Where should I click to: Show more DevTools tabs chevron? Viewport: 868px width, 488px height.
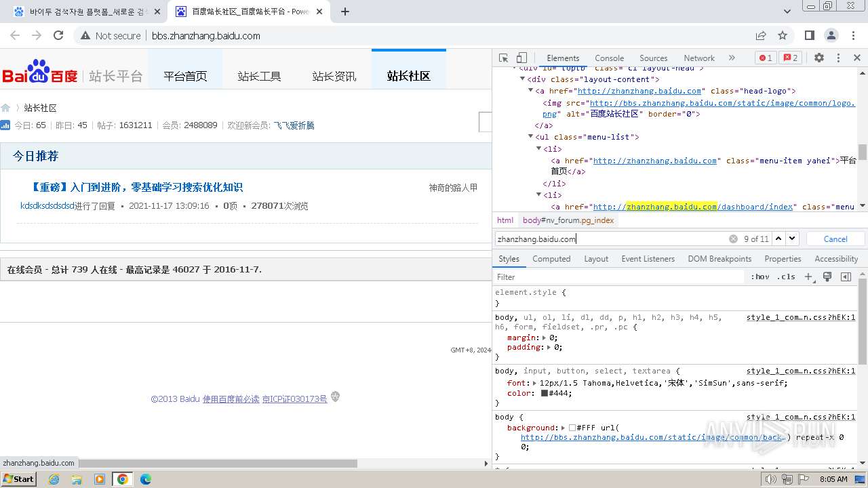(732, 58)
